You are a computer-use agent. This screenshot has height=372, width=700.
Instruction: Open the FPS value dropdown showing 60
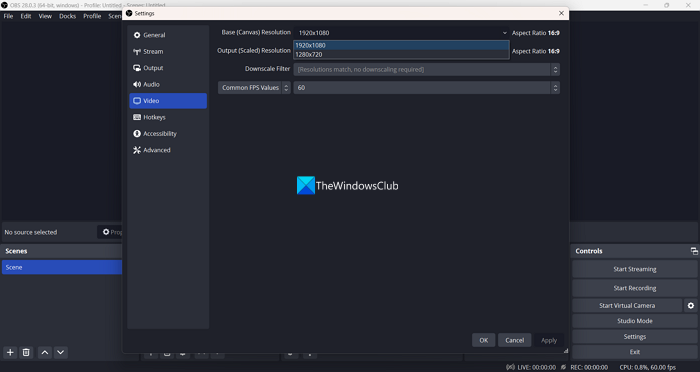[426, 88]
